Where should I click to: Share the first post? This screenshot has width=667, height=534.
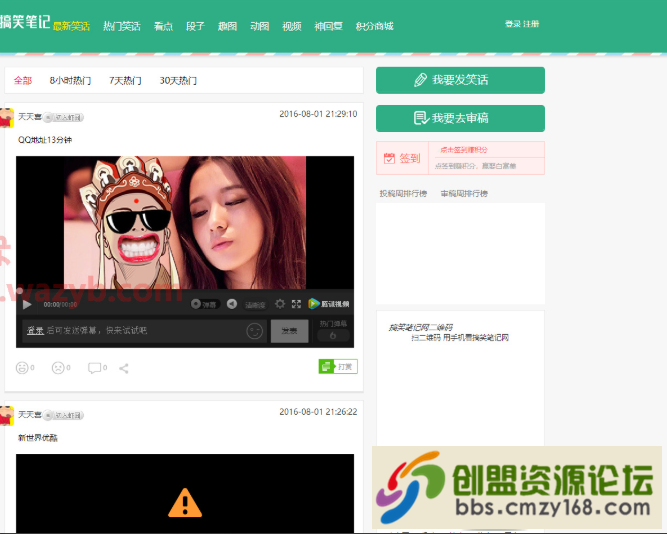pos(124,368)
